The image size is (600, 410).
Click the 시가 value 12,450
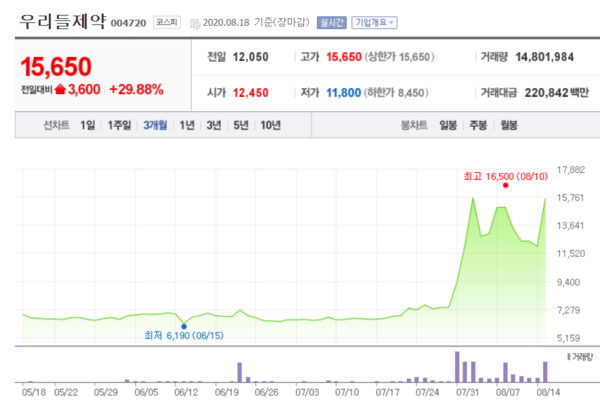[x=251, y=93]
